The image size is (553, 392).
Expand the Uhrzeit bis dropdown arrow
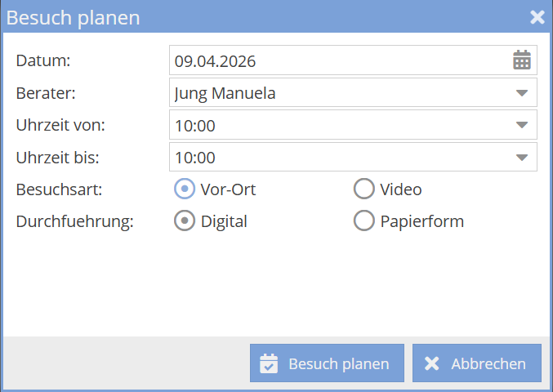522,158
